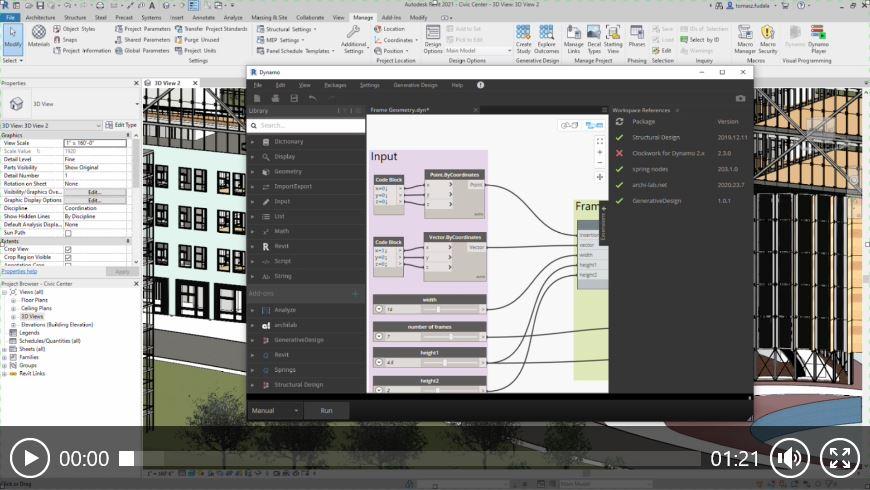Play the video
The width and height of the screenshot is (870, 490).
tap(30, 458)
